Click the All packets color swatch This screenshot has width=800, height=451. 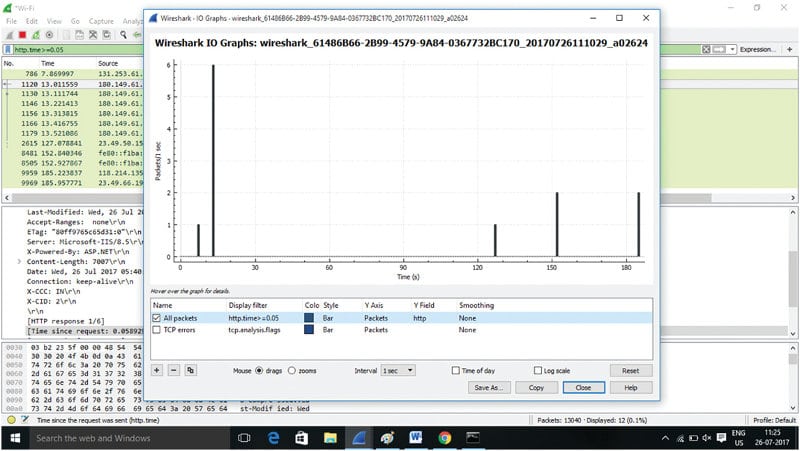309,317
